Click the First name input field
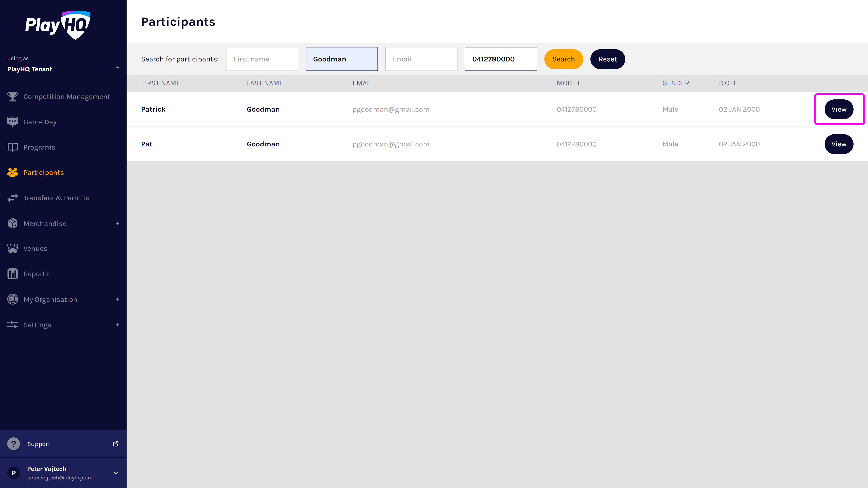Viewport: 868px width, 488px height. (x=262, y=59)
